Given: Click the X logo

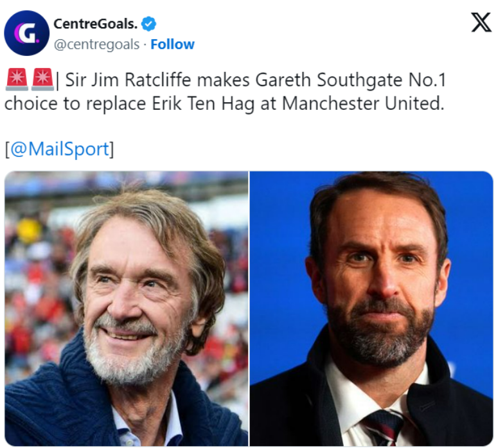Looking at the screenshot, I should [x=481, y=22].
